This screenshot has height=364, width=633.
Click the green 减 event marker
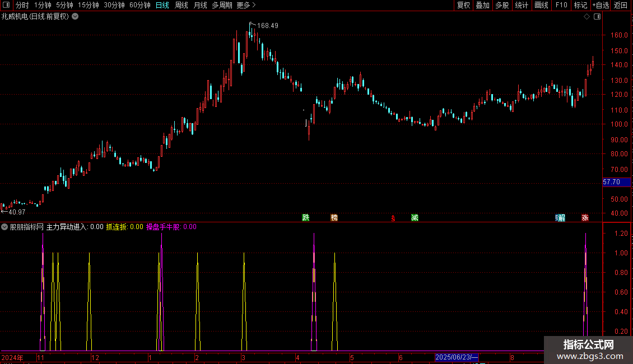click(x=415, y=217)
